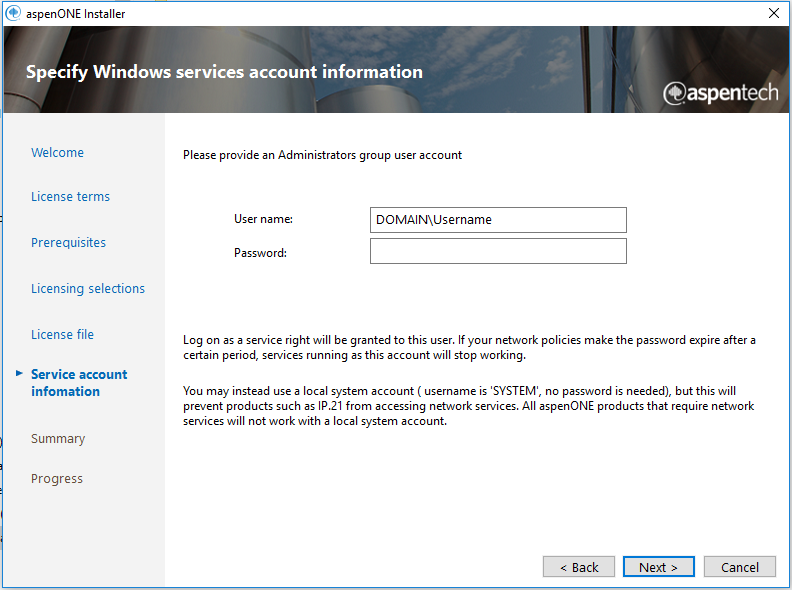This screenshot has width=792, height=590.
Task: Go to the Welcome step
Action: pyautogui.click(x=58, y=153)
